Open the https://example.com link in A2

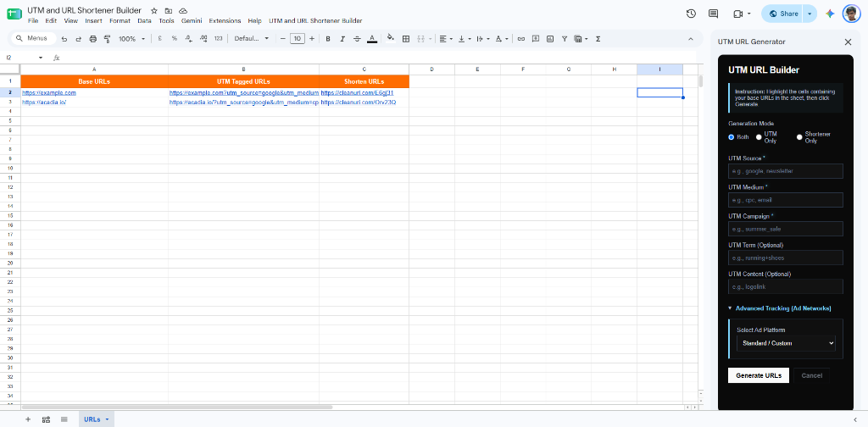click(x=48, y=93)
